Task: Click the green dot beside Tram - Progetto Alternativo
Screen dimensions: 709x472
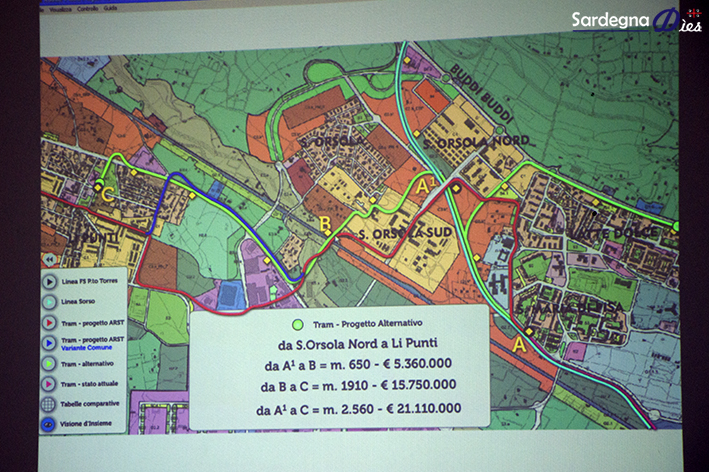Action: click(x=297, y=323)
